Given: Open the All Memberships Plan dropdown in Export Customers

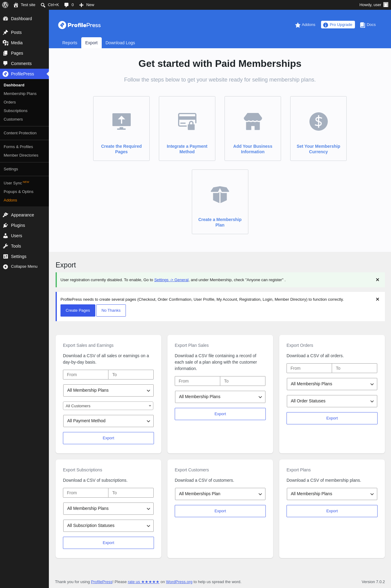Looking at the screenshot, I should (220, 494).
